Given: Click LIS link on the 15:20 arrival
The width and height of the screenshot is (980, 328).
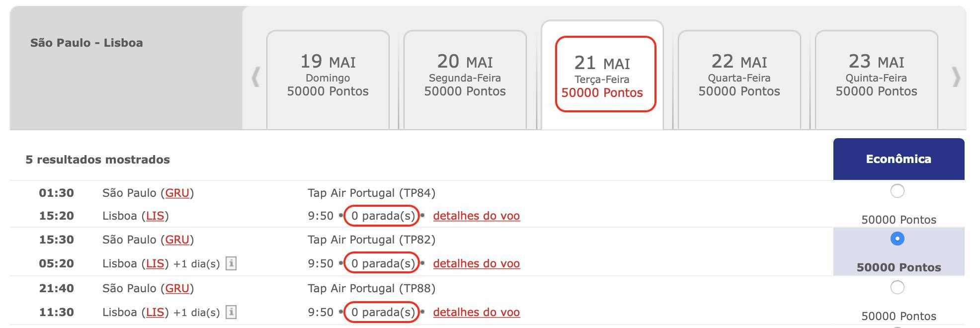Looking at the screenshot, I should click(155, 216).
